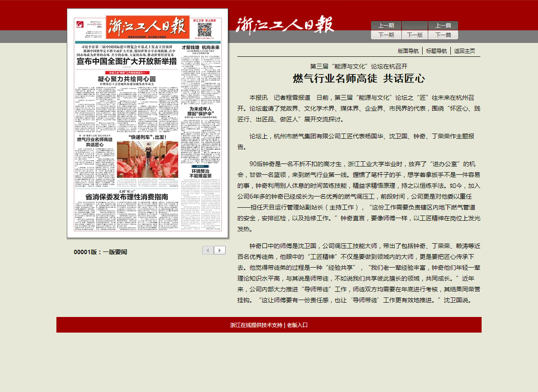
Task: Open 标题导航 title navigation
Action: (436, 51)
